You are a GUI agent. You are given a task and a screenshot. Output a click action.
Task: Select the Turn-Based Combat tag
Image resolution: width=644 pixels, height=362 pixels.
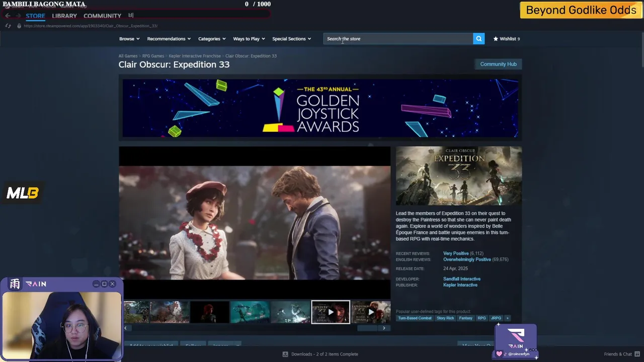click(415, 318)
